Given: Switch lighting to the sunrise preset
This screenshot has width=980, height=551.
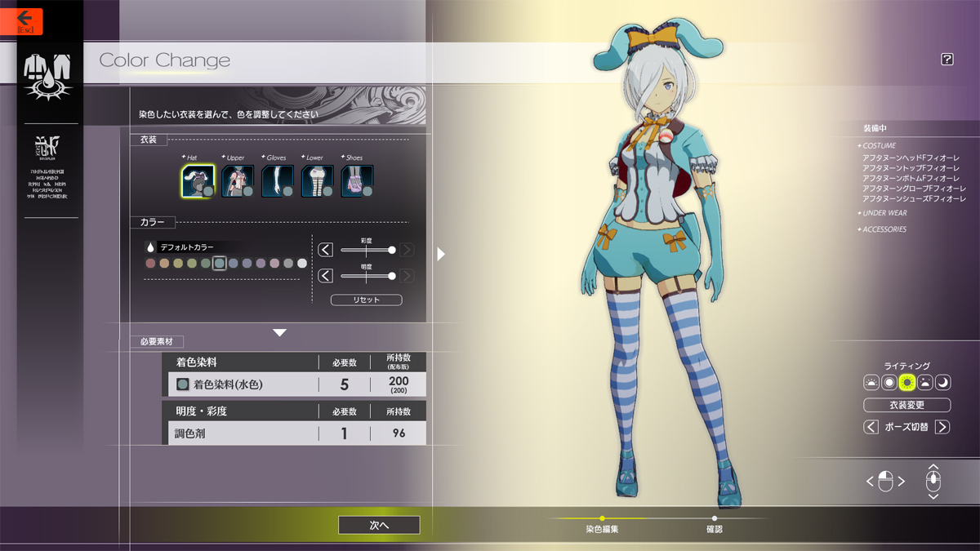Looking at the screenshot, I should 871,383.
